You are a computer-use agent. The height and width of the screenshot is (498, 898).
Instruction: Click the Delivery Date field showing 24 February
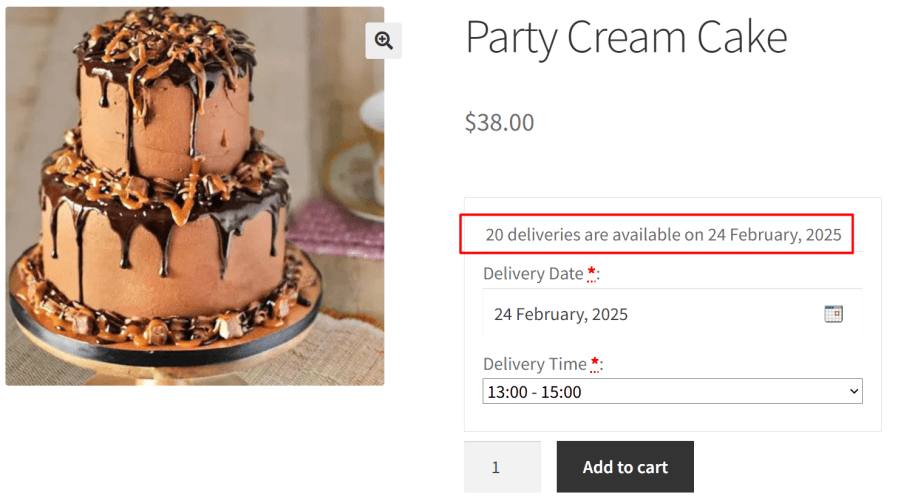(x=650, y=314)
